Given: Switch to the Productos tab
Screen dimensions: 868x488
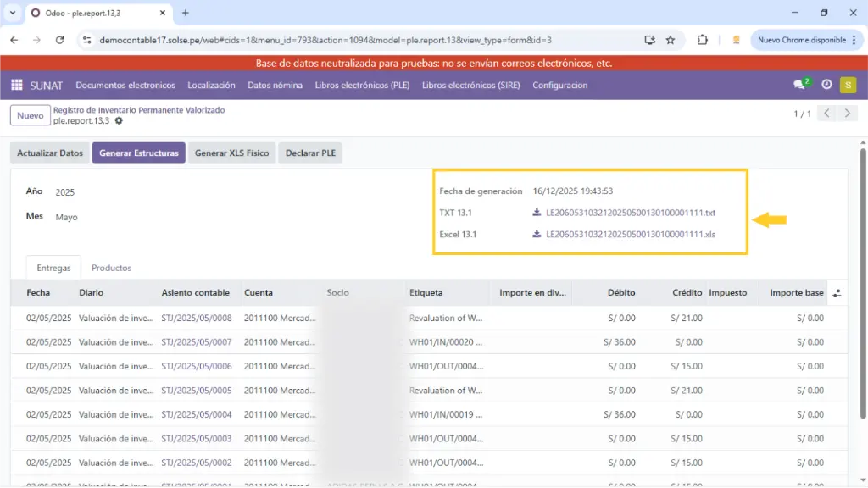Looking at the screenshot, I should pyautogui.click(x=111, y=268).
